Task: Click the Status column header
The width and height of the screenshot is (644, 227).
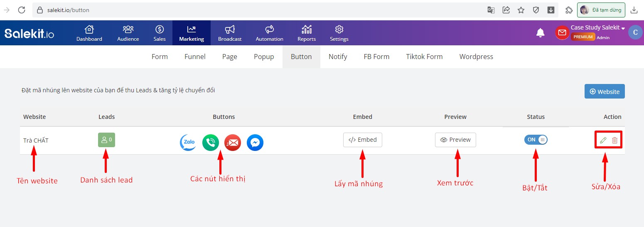Action: [536, 117]
